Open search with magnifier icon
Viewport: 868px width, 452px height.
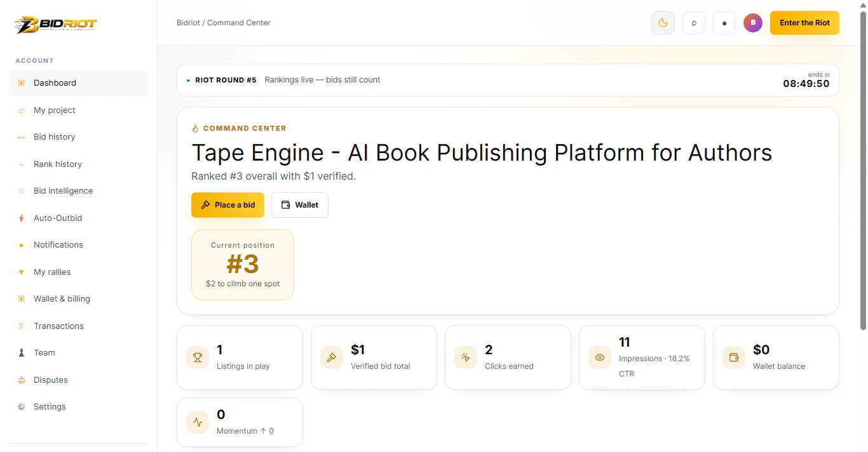694,23
